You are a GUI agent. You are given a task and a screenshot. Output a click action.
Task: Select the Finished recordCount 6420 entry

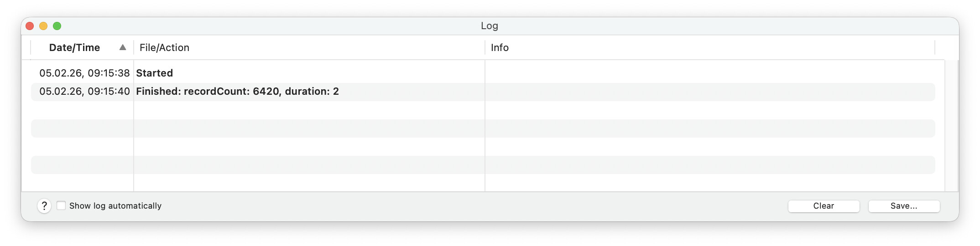click(x=237, y=92)
